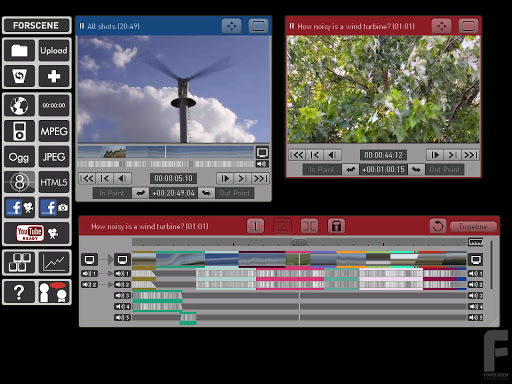Click the YouTube Ready publish icon
This screenshot has height=384, width=512.
point(37,233)
